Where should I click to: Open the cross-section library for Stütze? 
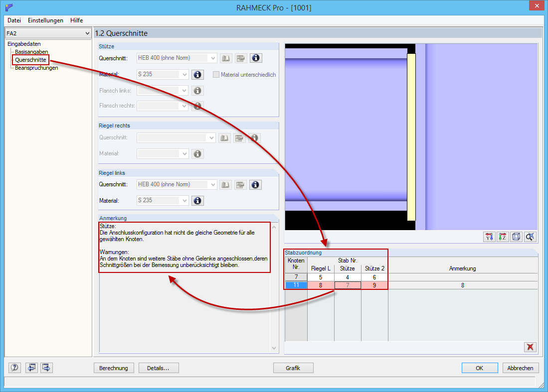pyautogui.click(x=225, y=58)
